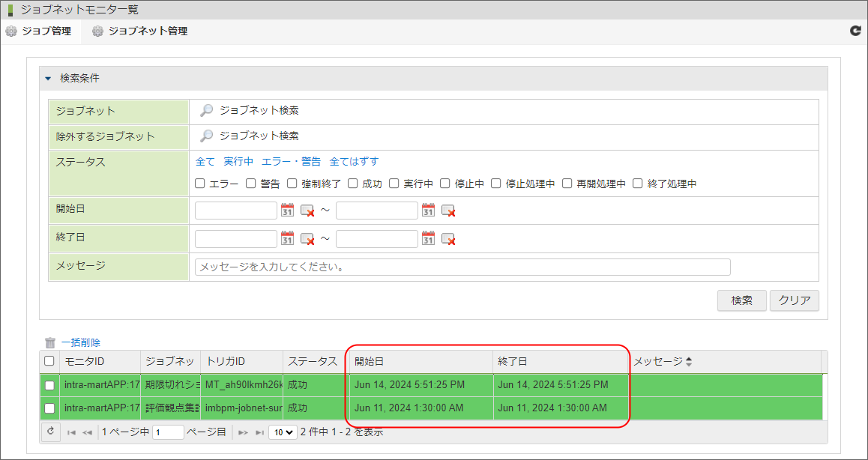The height and width of the screenshot is (460, 868).
Task: Click the refresh icon in the top-right corner
Action: point(855,31)
